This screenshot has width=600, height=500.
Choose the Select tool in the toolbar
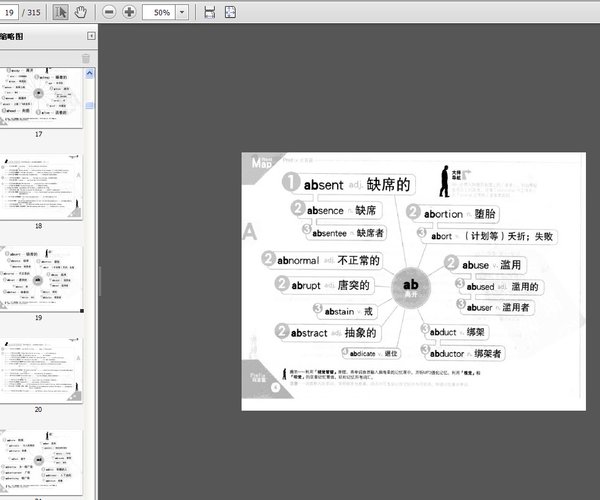coord(60,13)
